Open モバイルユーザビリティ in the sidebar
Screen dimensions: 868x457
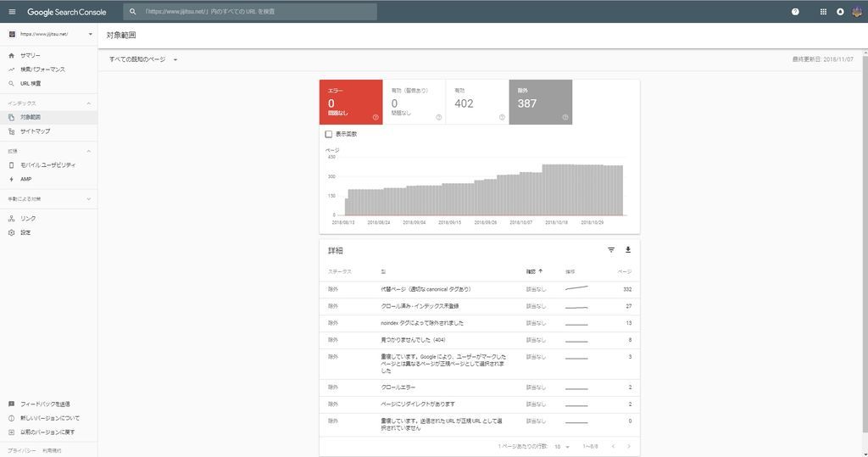(x=48, y=165)
